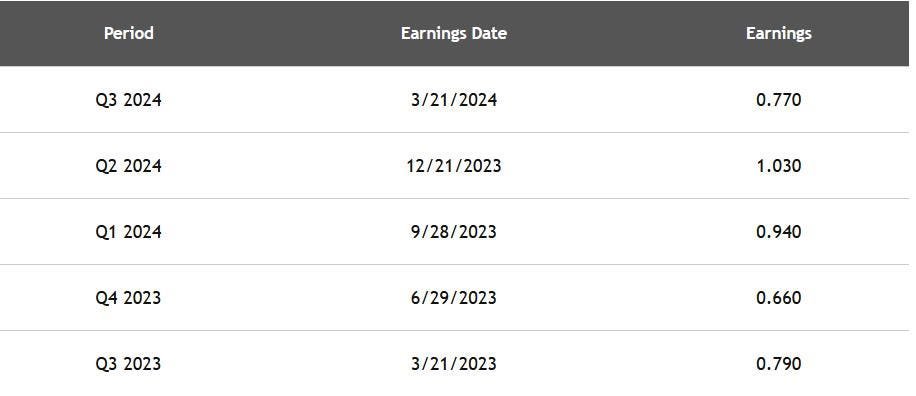Click the 1.030 earnings value
This screenshot has height=396, width=916.
(778, 166)
